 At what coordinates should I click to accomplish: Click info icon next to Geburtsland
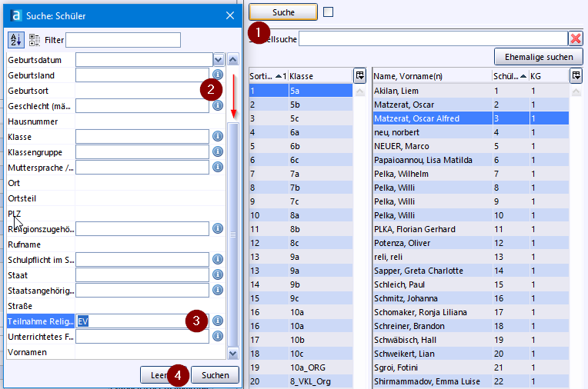tap(218, 75)
